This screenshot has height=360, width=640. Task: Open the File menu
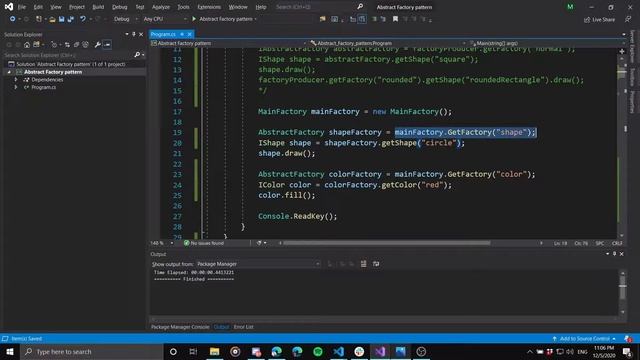(22, 7)
